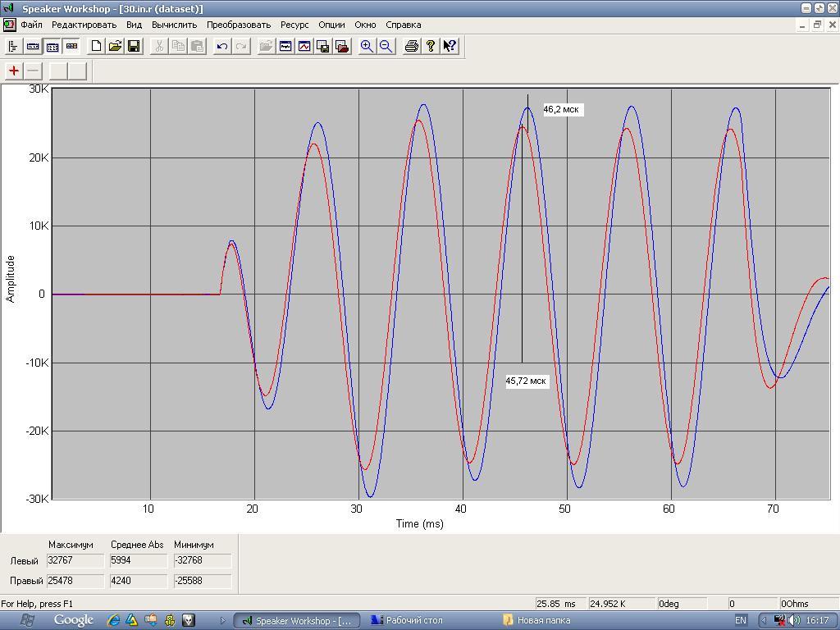
Task: Save the file with the floppy disk icon
Action: pos(134,47)
